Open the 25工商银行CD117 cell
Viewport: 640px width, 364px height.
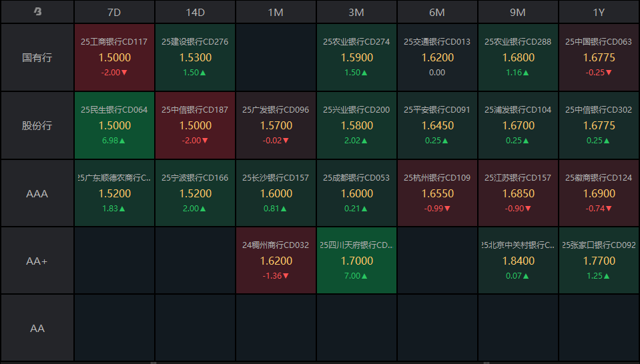click(114, 57)
